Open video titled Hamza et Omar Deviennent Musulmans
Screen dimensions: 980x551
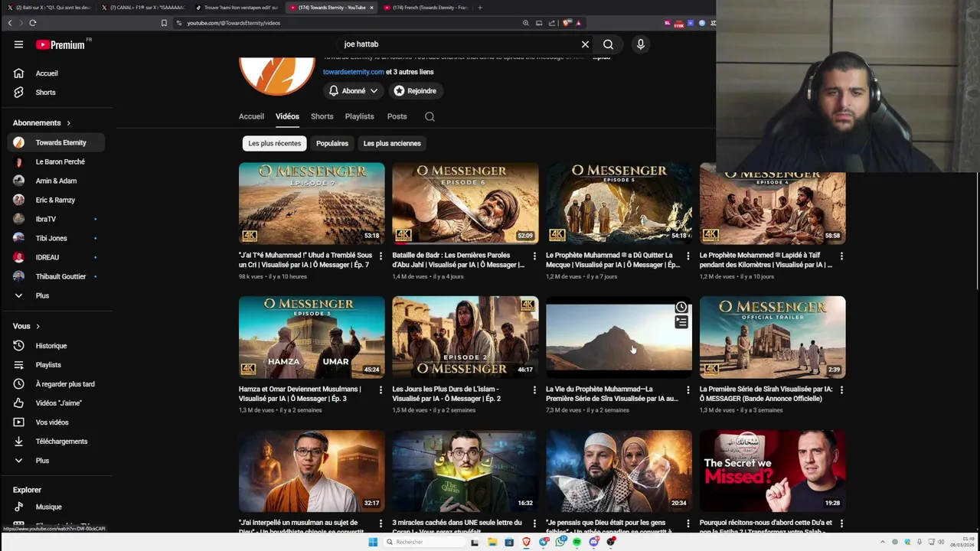(x=299, y=393)
